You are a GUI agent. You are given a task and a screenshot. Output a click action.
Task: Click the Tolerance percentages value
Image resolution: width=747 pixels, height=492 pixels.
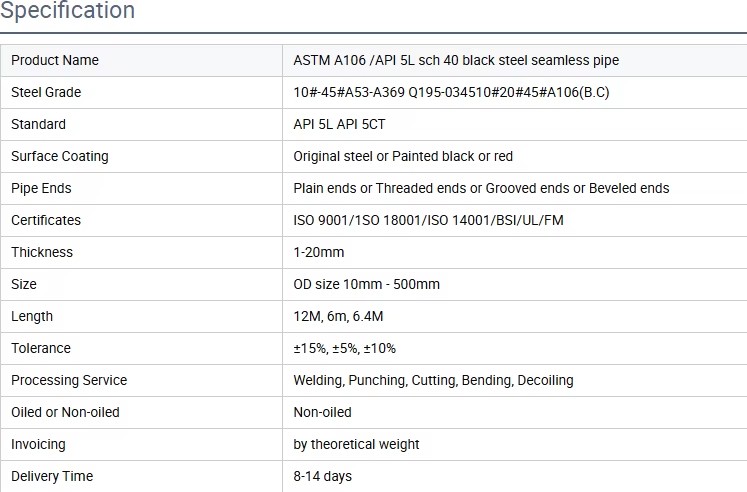pos(344,348)
